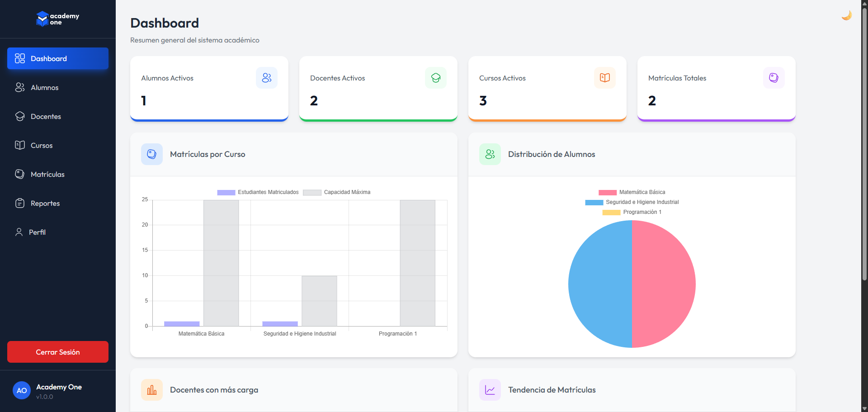The image size is (868, 412).
Task: Click the green users icon beside Distribución de Alumnos
Action: point(490,154)
